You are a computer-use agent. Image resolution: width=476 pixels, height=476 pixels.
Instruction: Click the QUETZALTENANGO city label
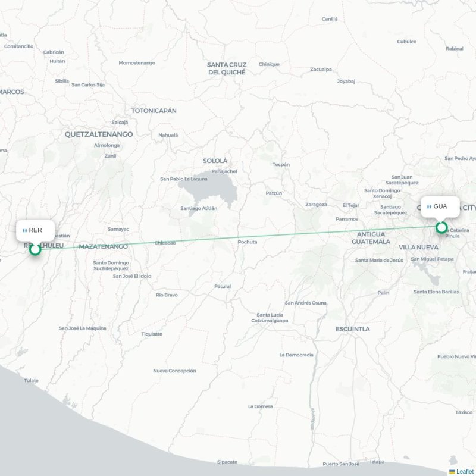99,134
